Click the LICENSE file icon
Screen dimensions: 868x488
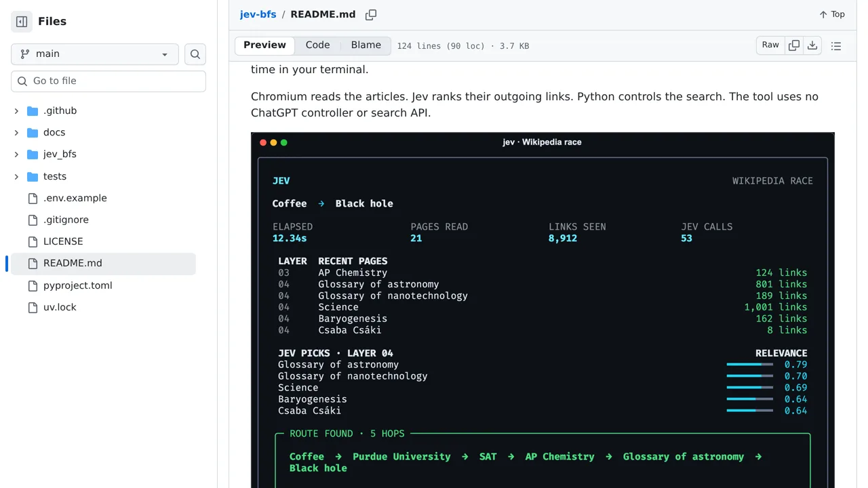click(33, 241)
